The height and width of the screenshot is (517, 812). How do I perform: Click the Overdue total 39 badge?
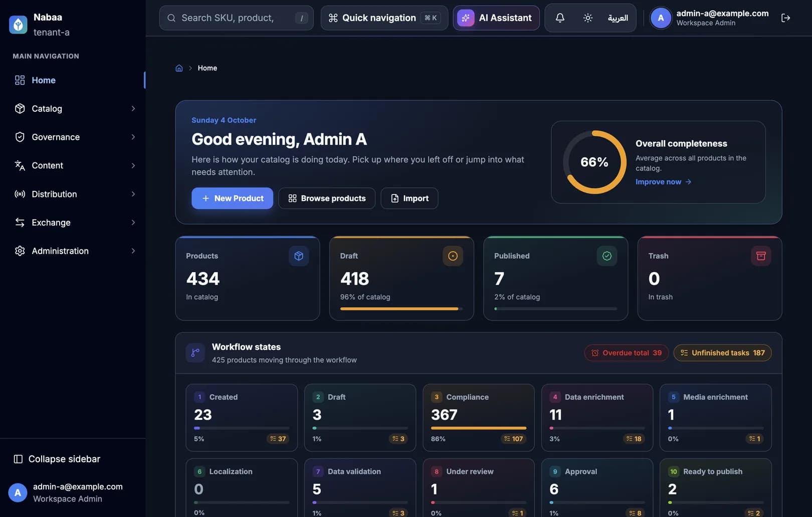(x=627, y=353)
